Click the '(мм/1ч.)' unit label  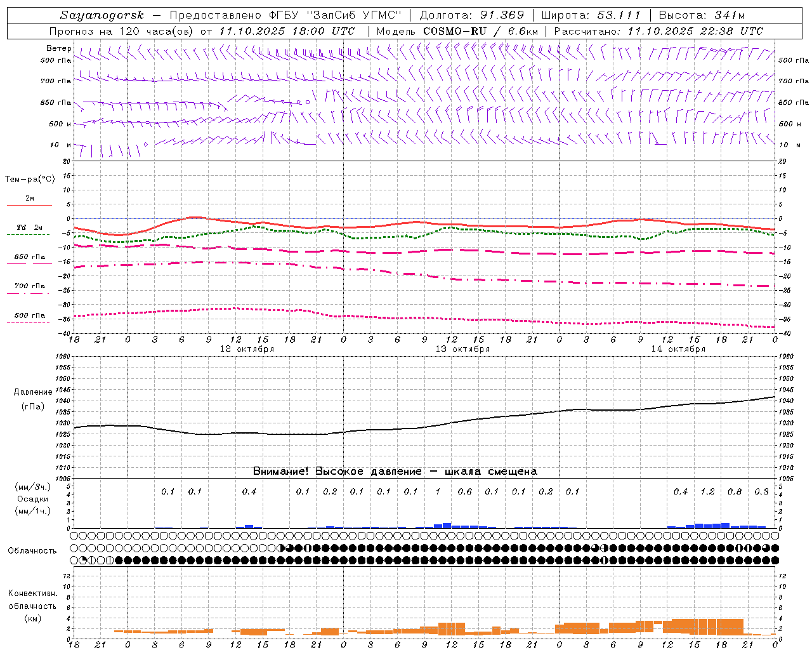[32, 511]
